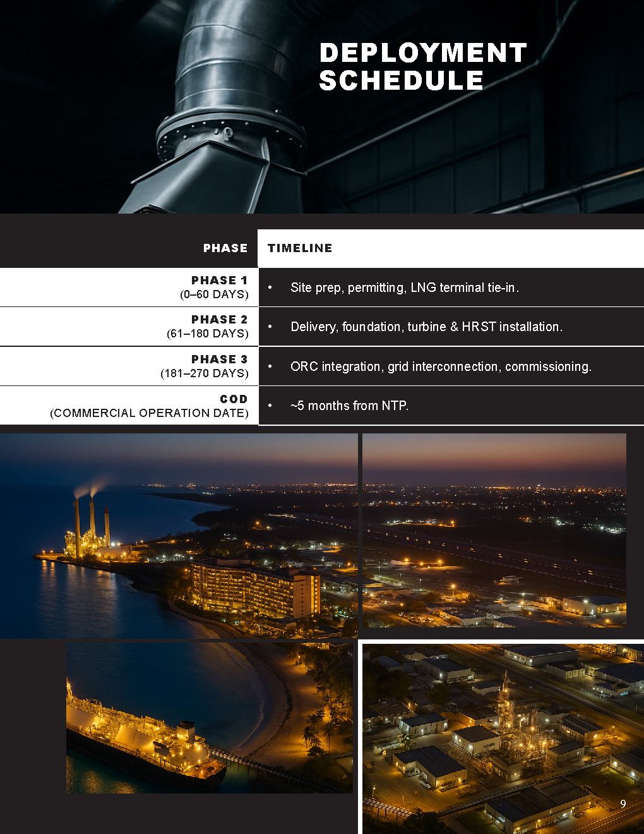The height and width of the screenshot is (834, 644).
Task: Click the (0–60 DAYS) text
Action: 214,294
